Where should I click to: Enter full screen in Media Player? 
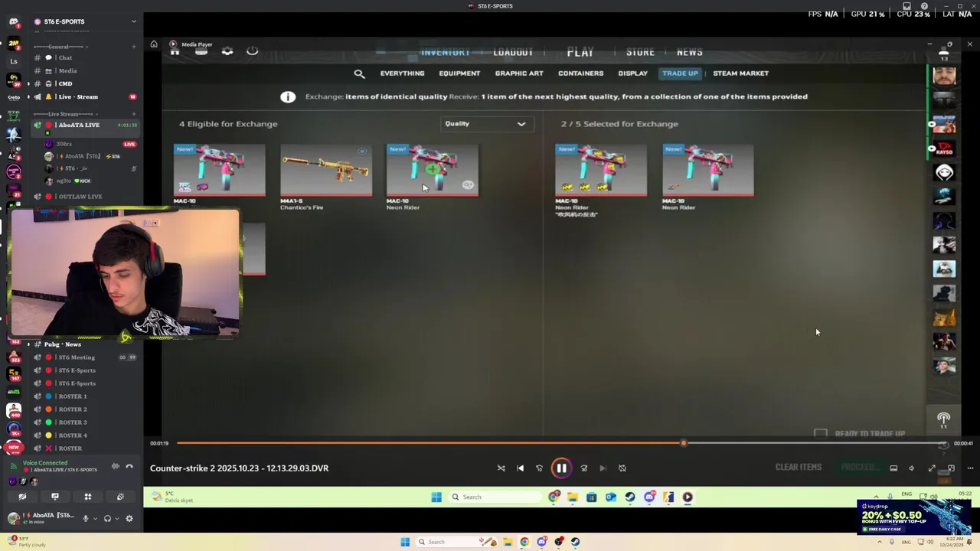pos(932,468)
